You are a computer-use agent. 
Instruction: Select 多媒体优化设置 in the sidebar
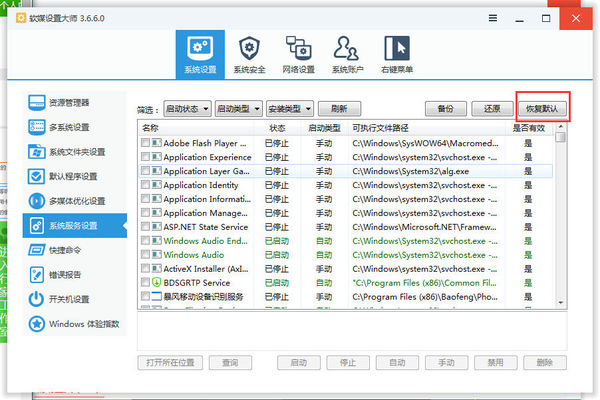tap(75, 201)
